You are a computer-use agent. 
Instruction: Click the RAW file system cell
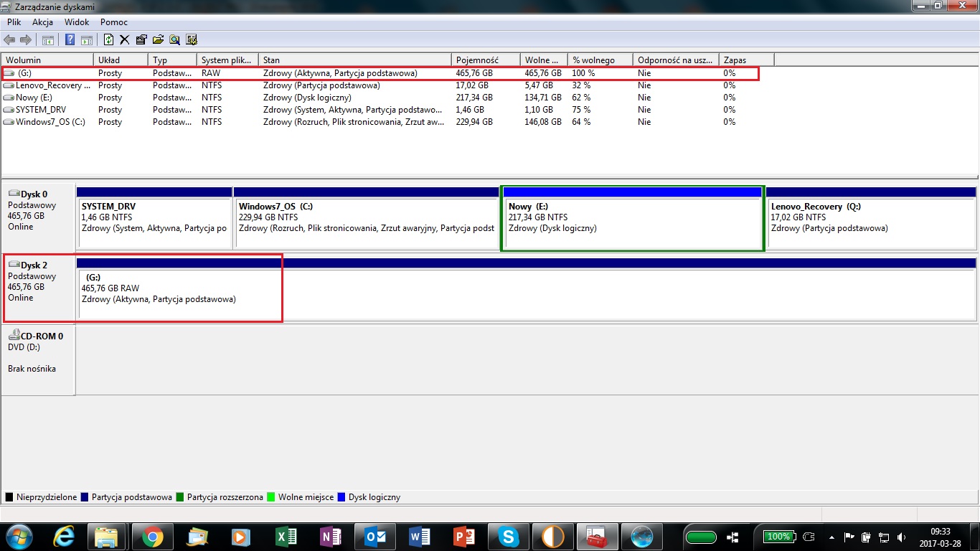[x=211, y=73]
